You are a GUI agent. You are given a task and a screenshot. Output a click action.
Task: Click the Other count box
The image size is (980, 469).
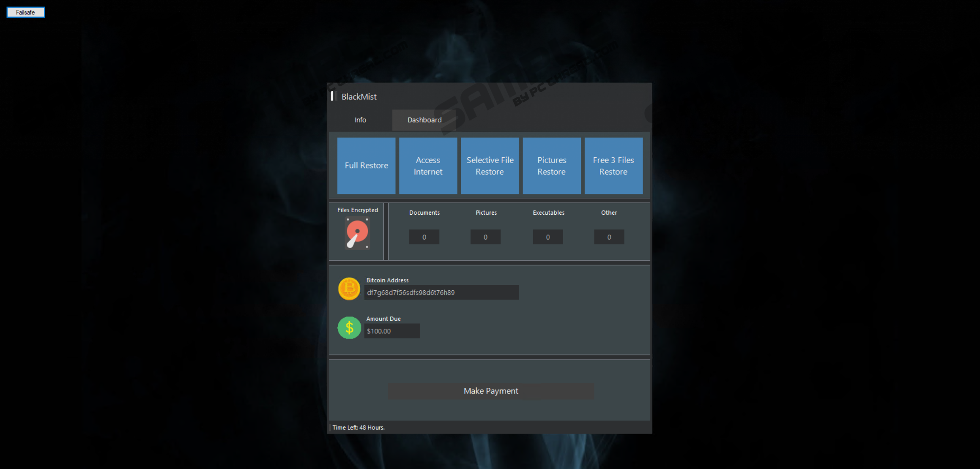[609, 237]
